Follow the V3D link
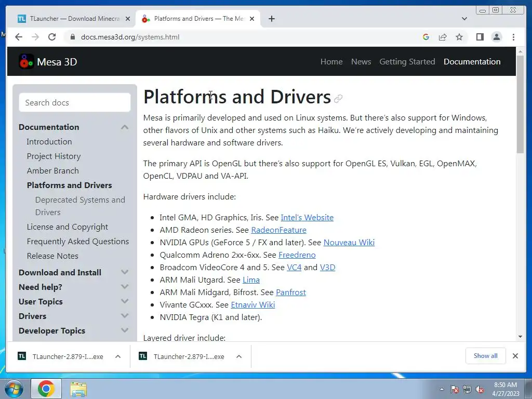The image size is (532, 399). pyautogui.click(x=327, y=268)
